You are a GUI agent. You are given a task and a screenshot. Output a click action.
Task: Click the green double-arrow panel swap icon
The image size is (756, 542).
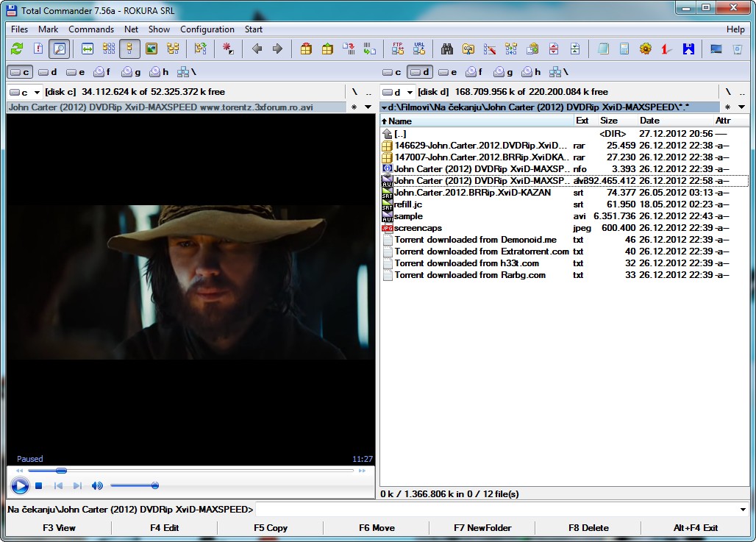(x=88, y=49)
